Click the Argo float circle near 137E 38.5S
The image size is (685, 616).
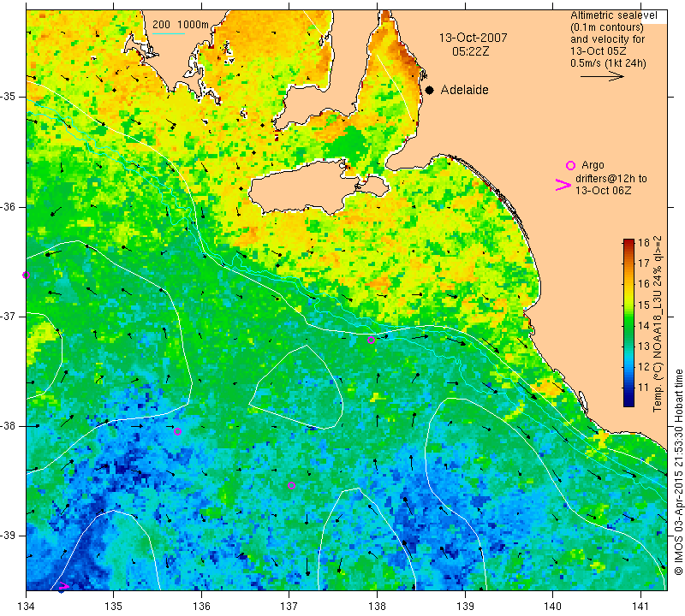click(292, 485)
